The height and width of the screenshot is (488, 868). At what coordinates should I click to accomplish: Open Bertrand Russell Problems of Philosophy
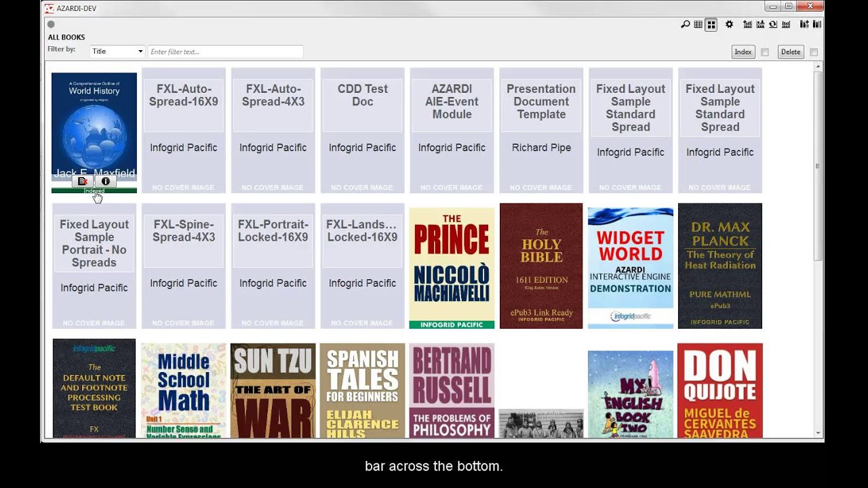tap(452, 390)
